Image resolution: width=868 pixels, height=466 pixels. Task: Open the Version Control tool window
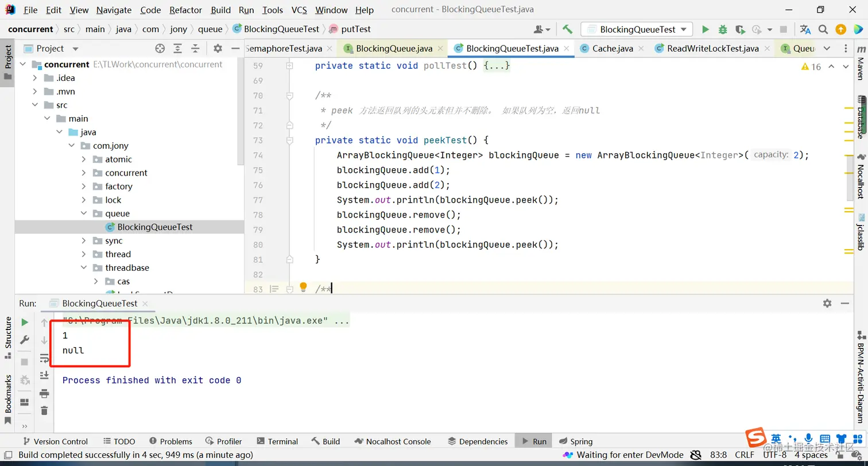[x=55, y=441]
